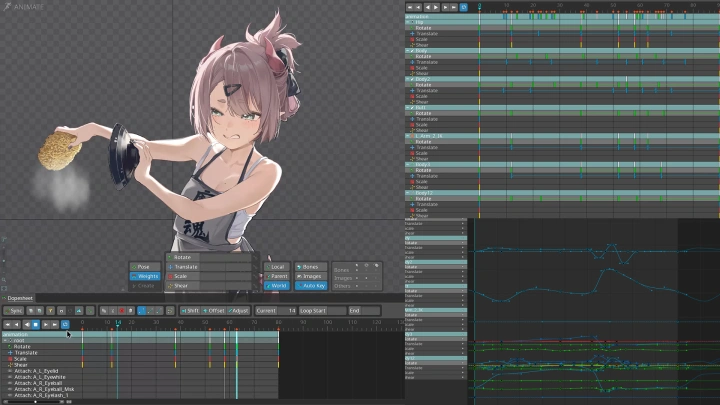Jump to first frame in the lower dopesheet
The height and width of the screenshot is (405, 720).
pos(8,324)
